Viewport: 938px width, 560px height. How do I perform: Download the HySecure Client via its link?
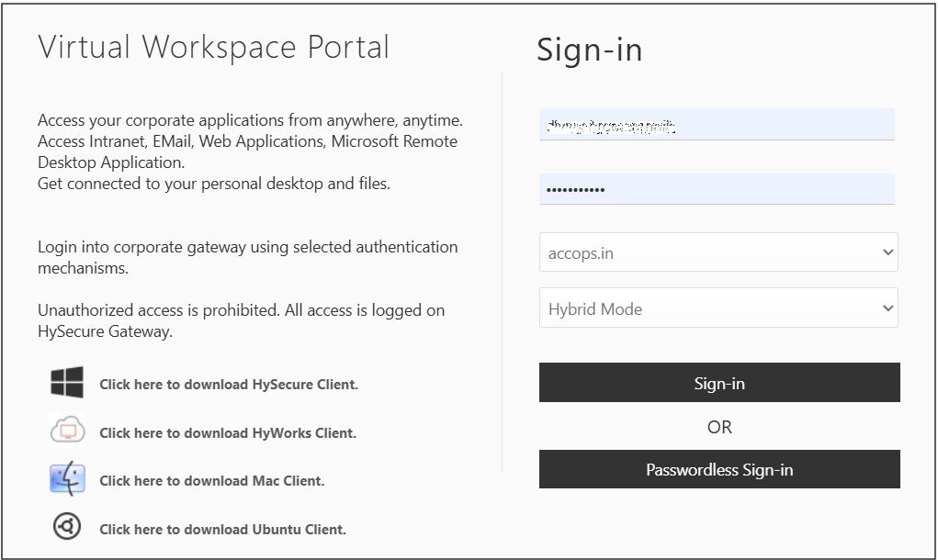click(x=229, y=385)
